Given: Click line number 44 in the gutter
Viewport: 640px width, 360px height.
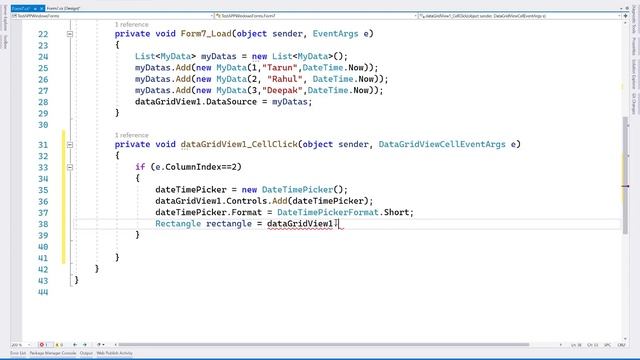Looking at the screenshot, I should pos(43,292).
